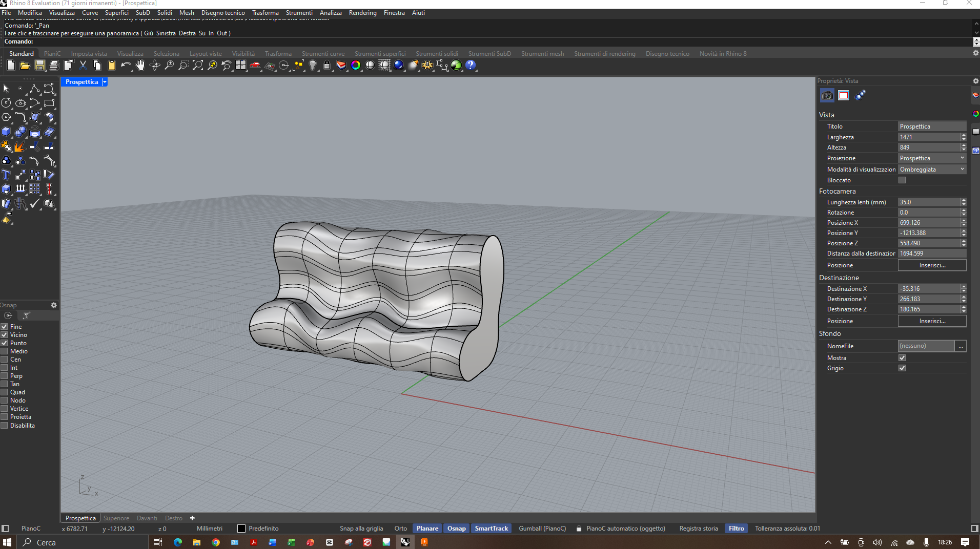The height and width of the screenshot is (549, 980).
Task: Click the Undo arrow icon
Action: click(125, 66)
